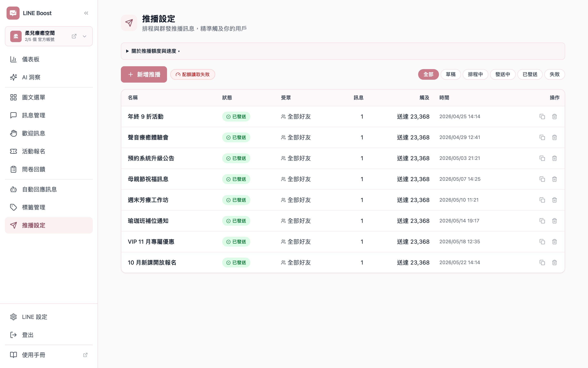
Task: Select the 發送中 filter tab
Action: pos(503,74)
